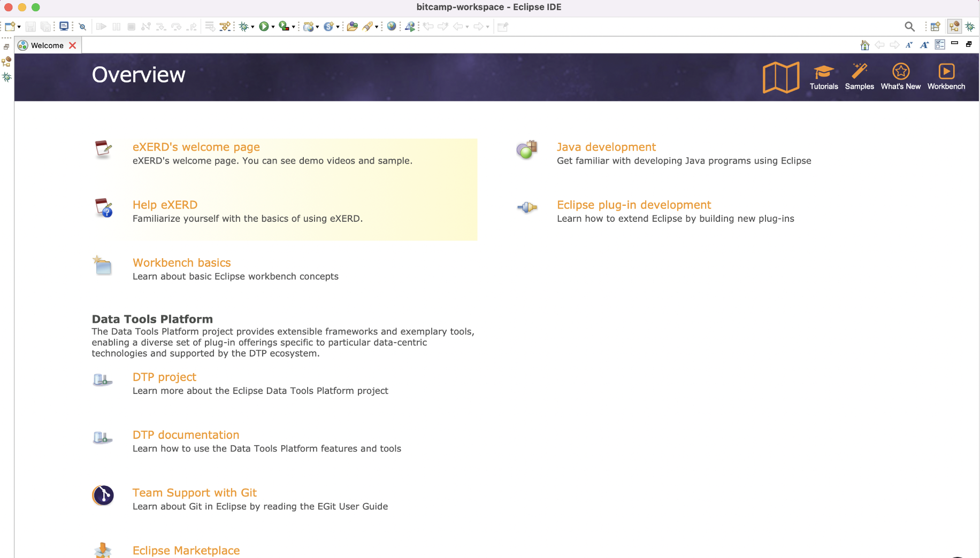Click the Git logo icon beside Team Support
This screenshot has width=980, height=558.
tap(103, 495)
